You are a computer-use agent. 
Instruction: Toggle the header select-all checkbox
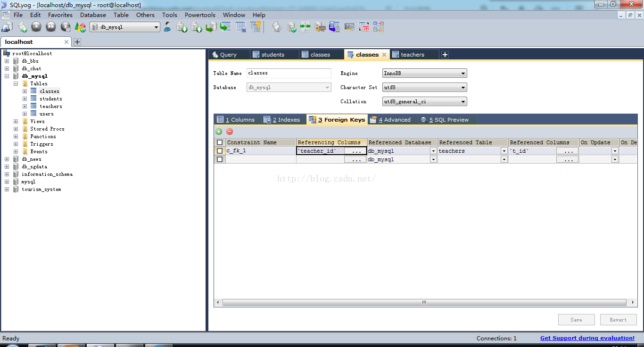point(220,142)
